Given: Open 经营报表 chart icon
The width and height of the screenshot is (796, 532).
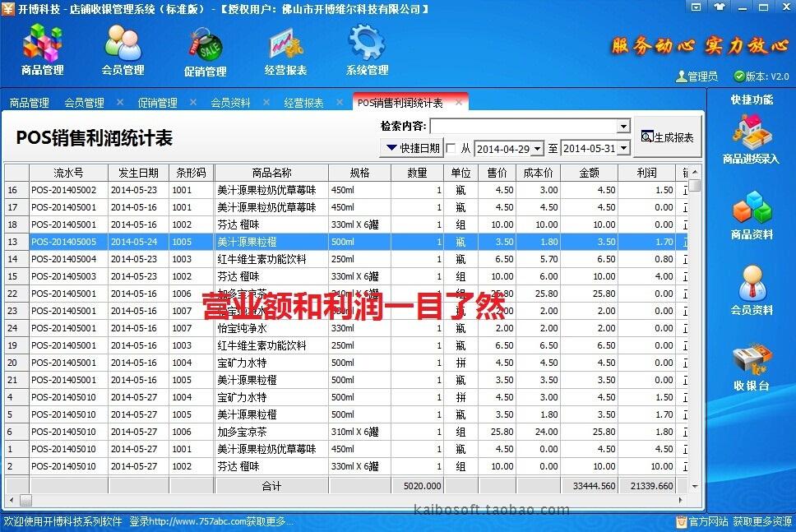Looking at the screenshot, I should click(285, 49).
